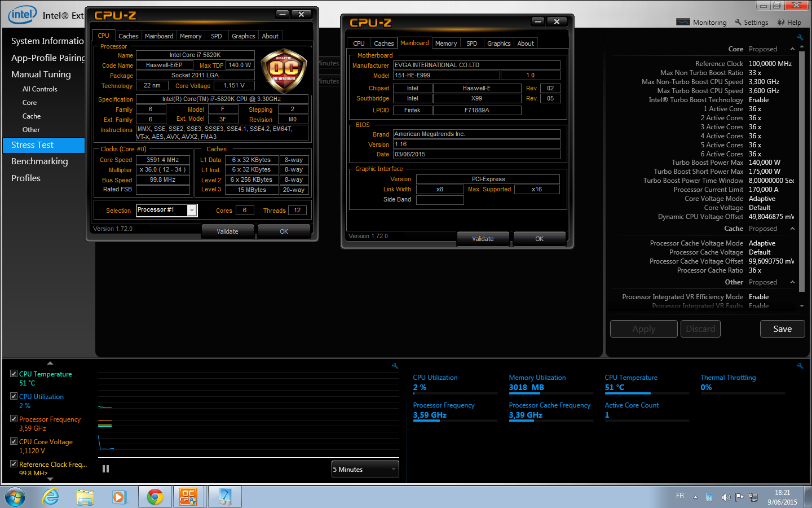812x508 pixels.
Task: Toggle the Processor Frequency checkbox
Action: coord(14,419)
